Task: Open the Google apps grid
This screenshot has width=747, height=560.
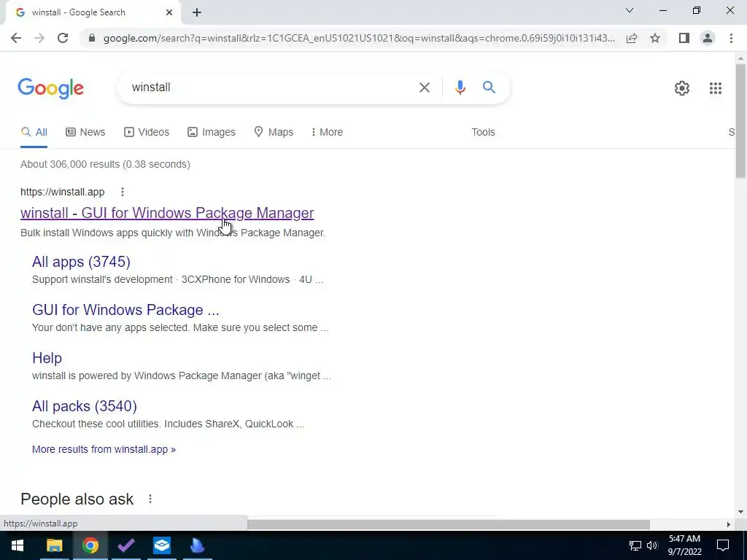Action: click(715, 88)
